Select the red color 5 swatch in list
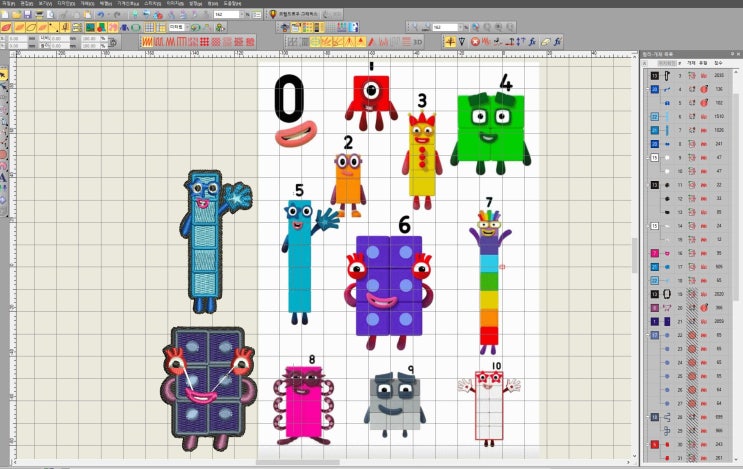743x469 pixels. tap(655, 445)
